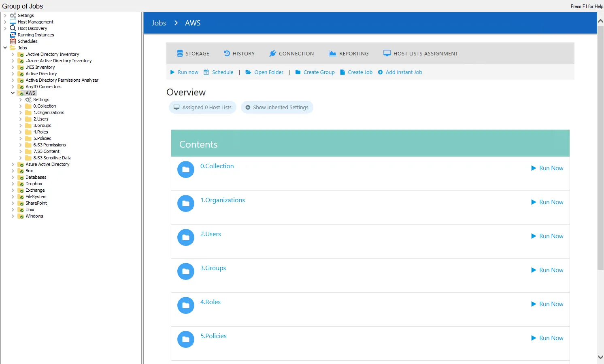This screenshot has height=364, width=604.
Task: Collapse the Jobs tree node
Action: click(x=5, y=48)
